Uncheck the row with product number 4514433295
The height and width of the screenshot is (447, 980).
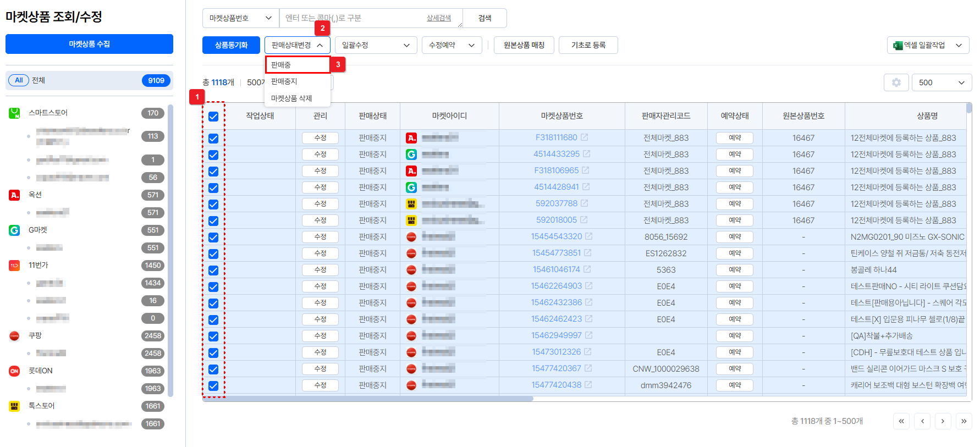point(213,155)
